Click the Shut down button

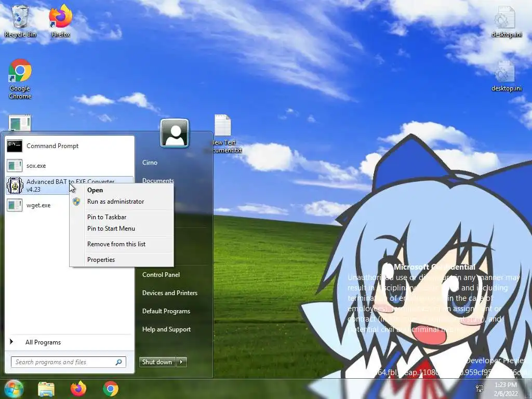pyautogui.click(x=157, y=362)
